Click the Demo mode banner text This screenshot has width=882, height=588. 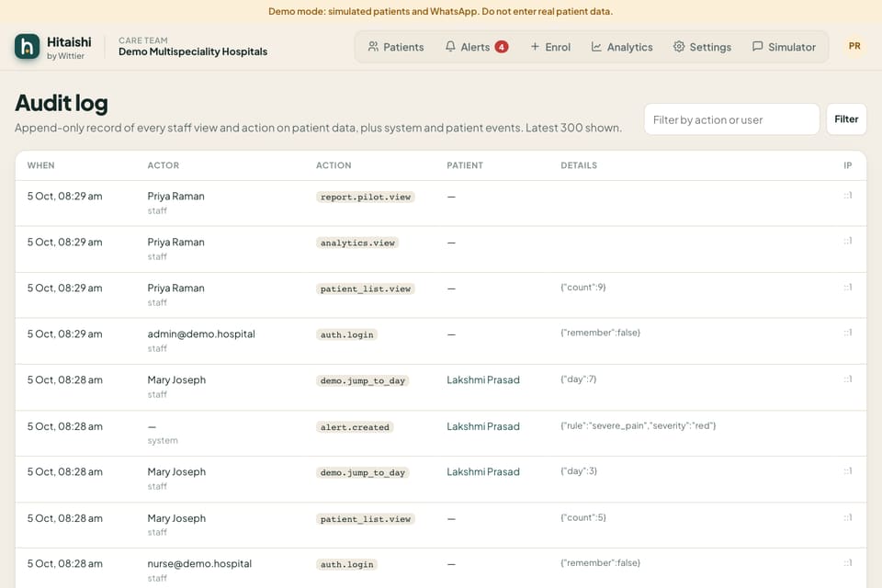pyautogui.click(x=440, y=11)
